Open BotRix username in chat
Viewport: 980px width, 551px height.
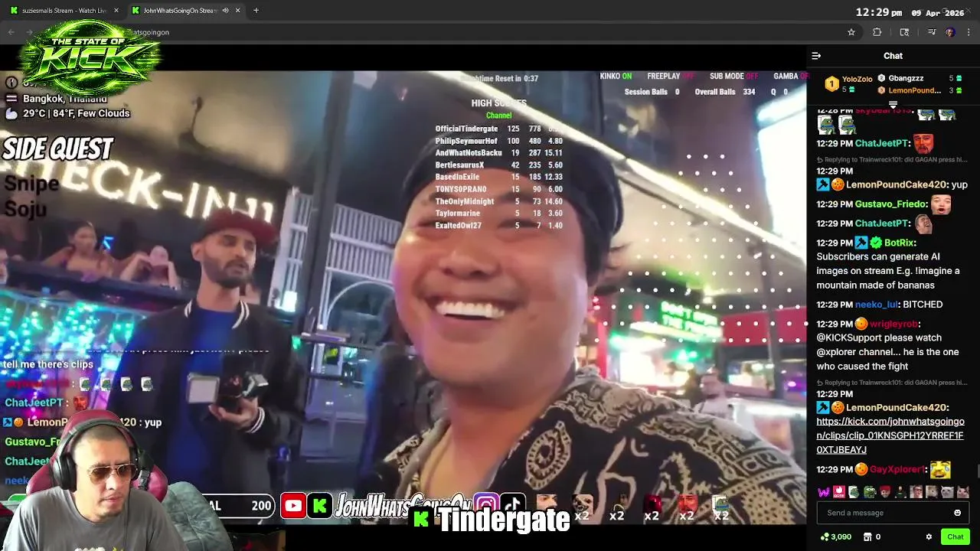click(899, 243)
